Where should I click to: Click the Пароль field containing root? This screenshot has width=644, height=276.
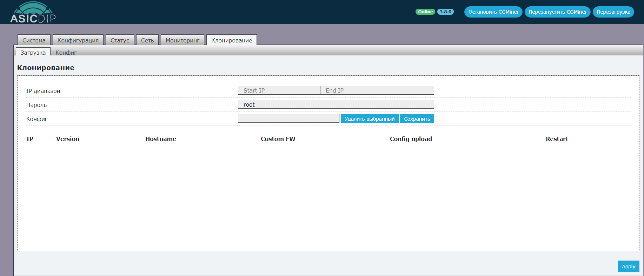coord(336,105)
